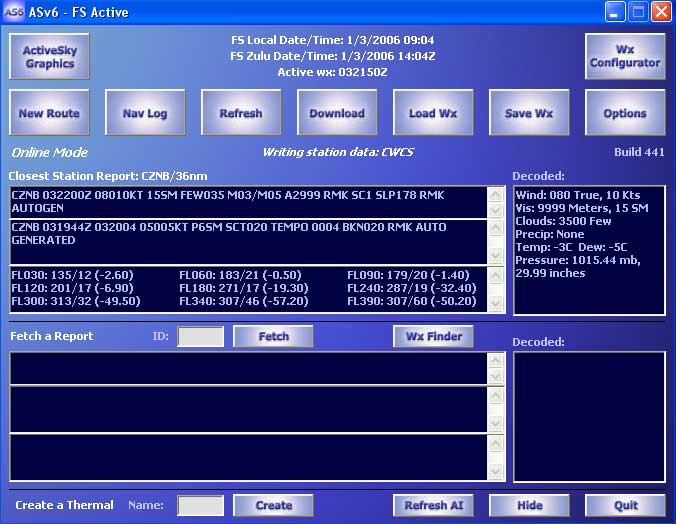Download new weather
The image size is (676, 524).
(337, 113)
